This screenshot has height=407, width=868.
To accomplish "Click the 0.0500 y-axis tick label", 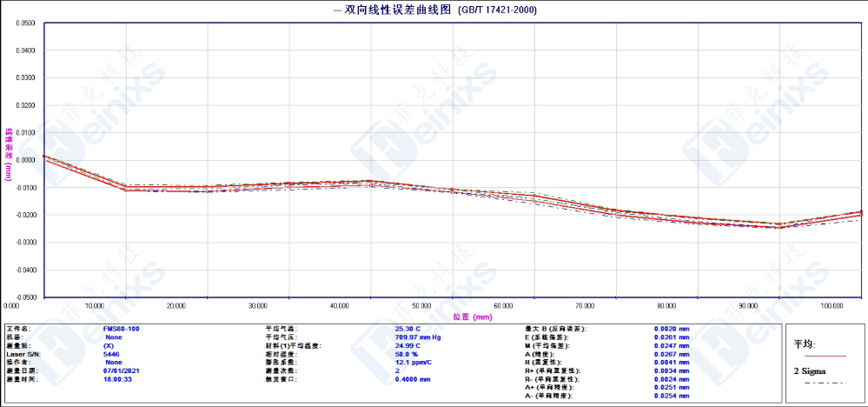I will (25, 23).
